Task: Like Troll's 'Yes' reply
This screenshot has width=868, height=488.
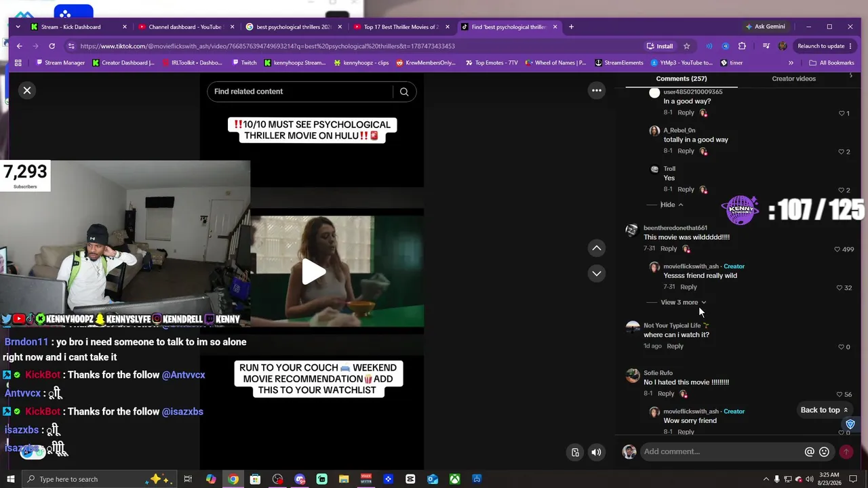Action: (842, 190)
